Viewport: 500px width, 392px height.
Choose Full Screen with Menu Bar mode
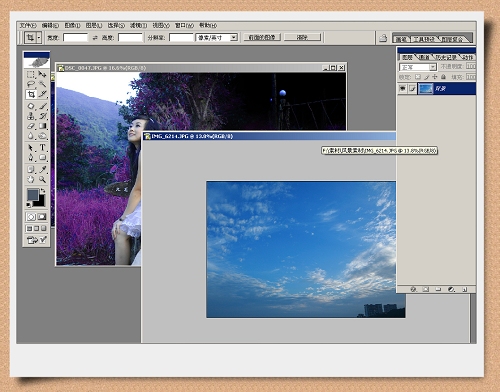36,229
